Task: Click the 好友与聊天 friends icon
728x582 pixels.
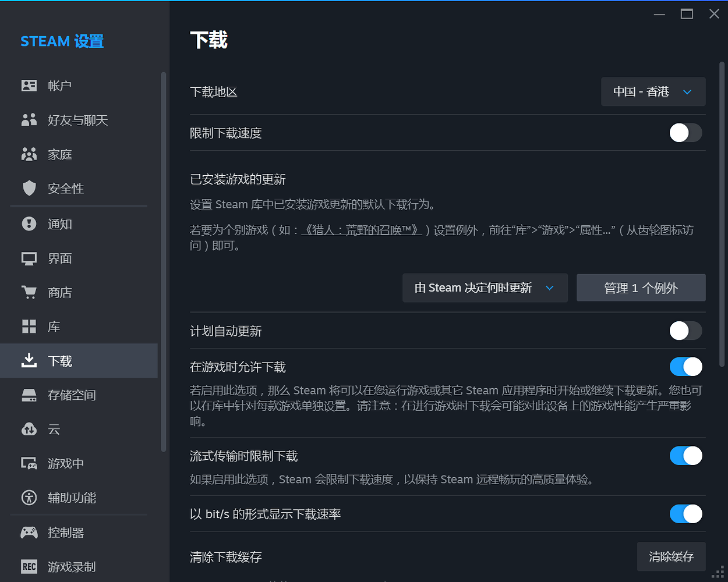Action: coord(29,120)
